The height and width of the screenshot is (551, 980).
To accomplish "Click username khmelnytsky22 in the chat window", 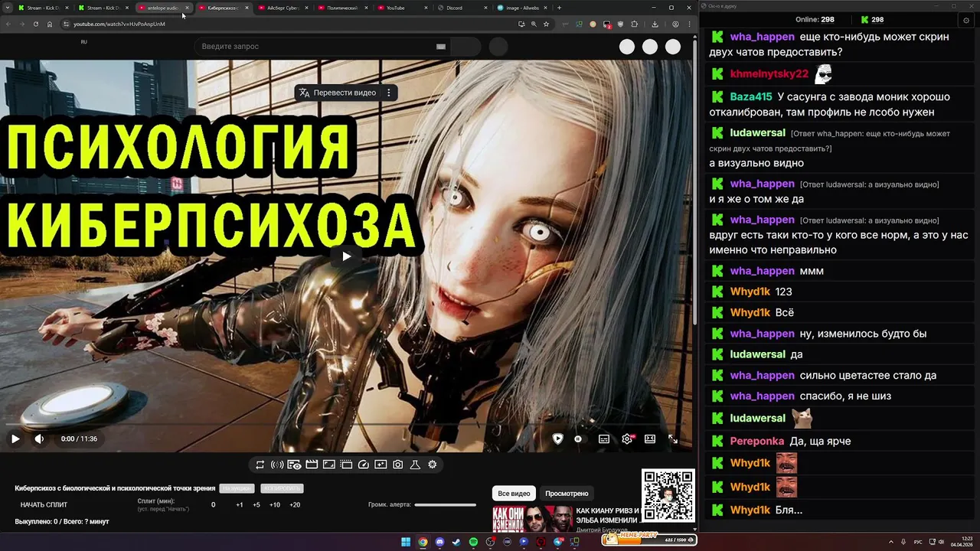I will [769, 73].
